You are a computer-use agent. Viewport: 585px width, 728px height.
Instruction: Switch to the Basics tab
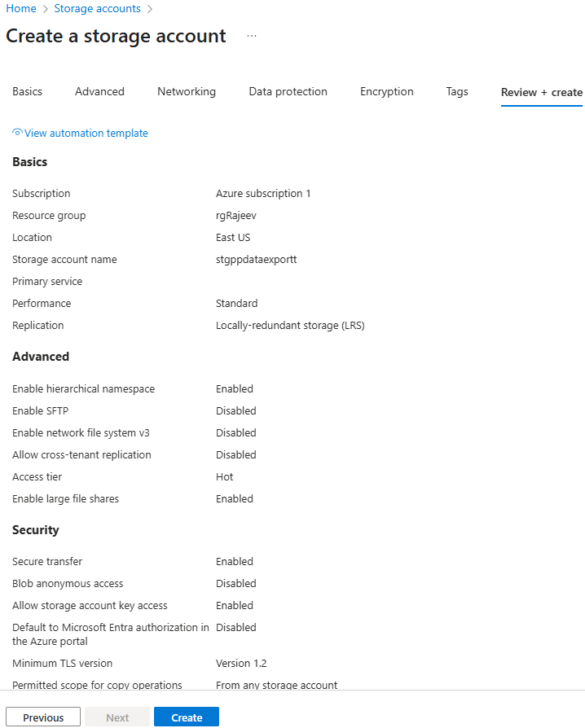pyautogui.click(x=27, y=92)
